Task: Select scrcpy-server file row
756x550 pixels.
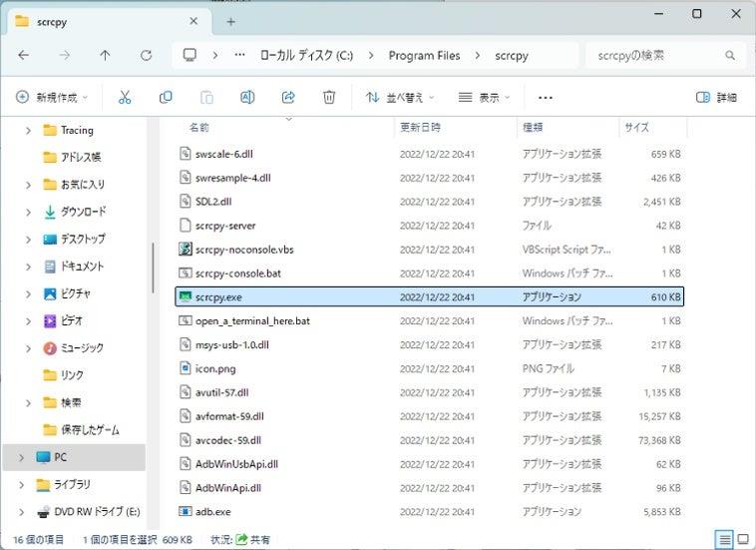Action: 430,226
